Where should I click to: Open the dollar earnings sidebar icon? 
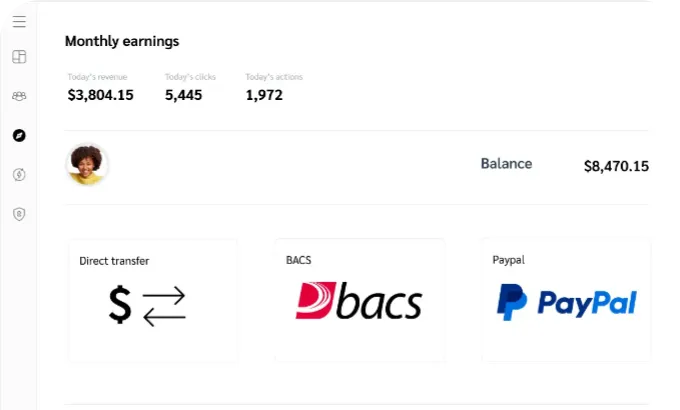[19, 174]
